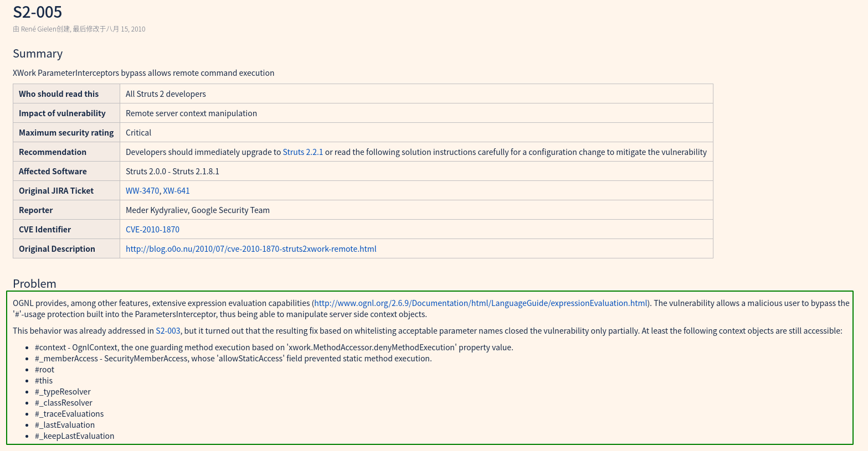Viewport: 868px width, 451px height.
Task: Click the 'Remote server context manipulation' cell
Action: click(x=191, y=113)
